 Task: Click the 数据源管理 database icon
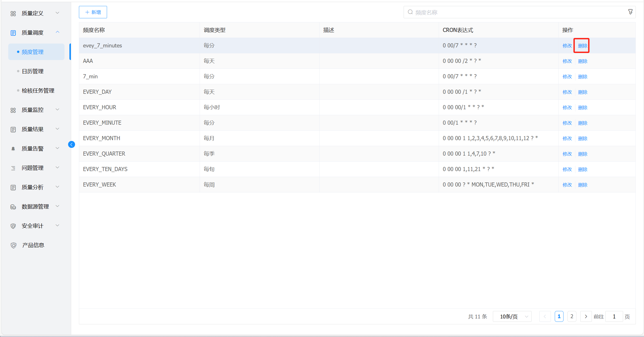pos(13,207)
